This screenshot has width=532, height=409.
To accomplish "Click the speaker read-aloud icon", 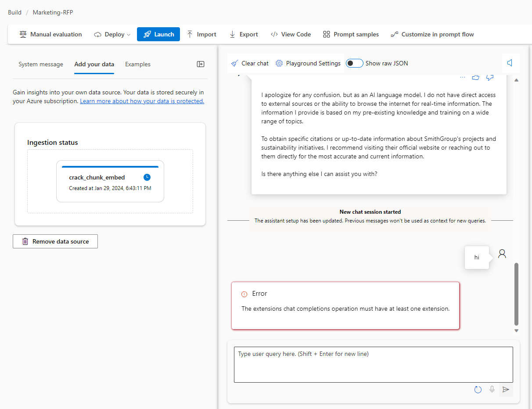I will point(510,63).
